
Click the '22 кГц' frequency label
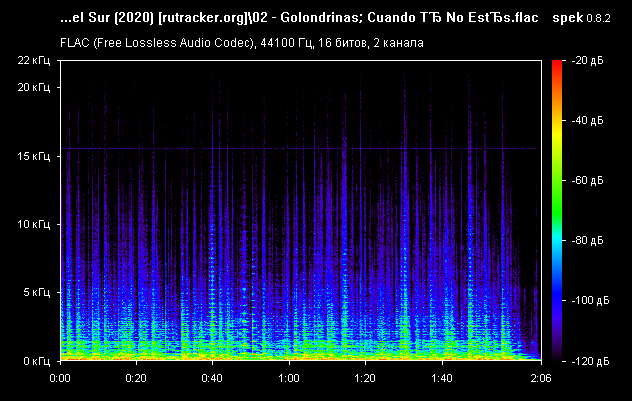[34, 60]
